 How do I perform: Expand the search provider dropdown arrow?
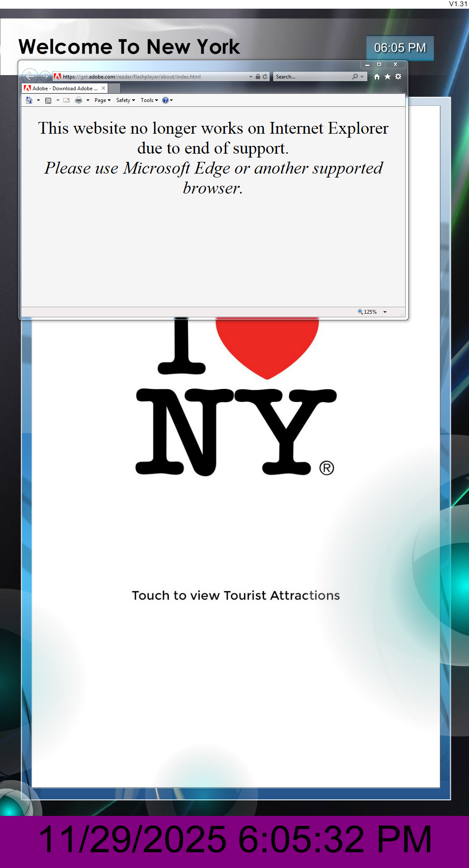pos(362,77)
